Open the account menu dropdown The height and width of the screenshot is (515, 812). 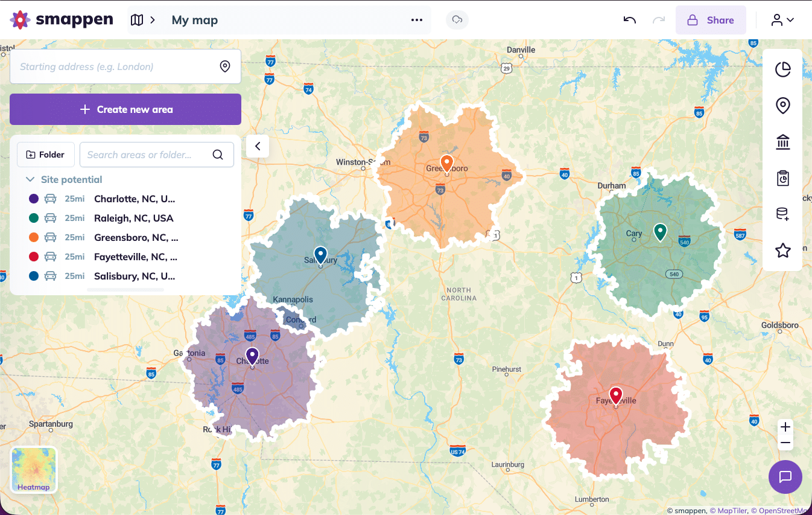click(x=782, y=19)
